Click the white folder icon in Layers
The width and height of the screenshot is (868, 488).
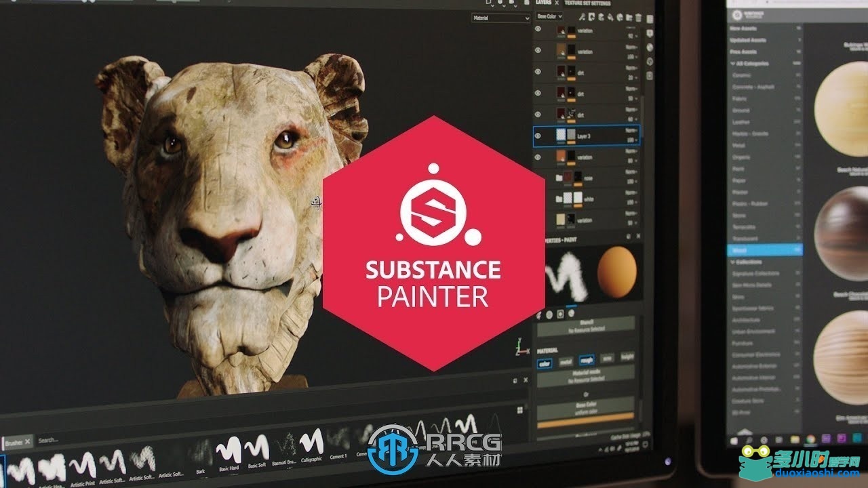[x=559, y=199]
